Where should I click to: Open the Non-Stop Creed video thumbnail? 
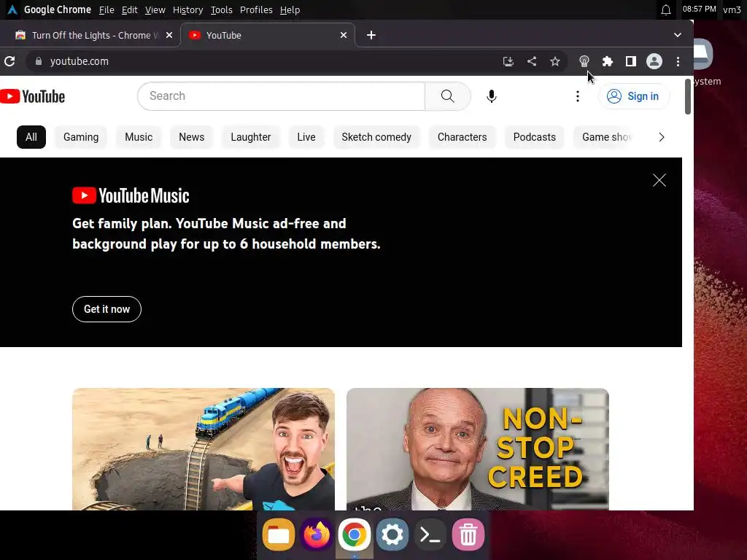click(478, 449)
